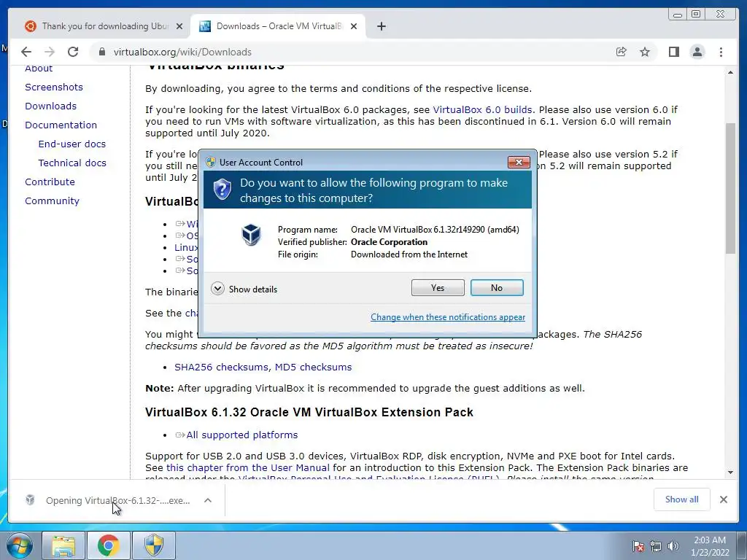
Task: Open Contribute link in sidebar
Action: click(50, 182)
